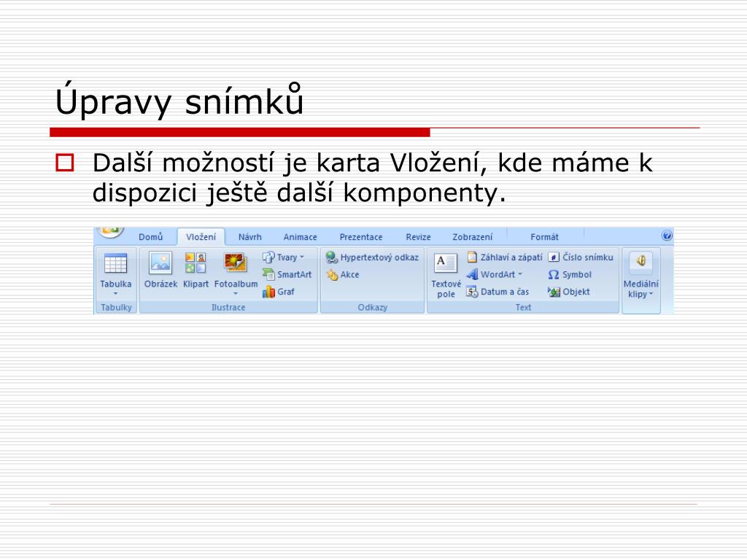
Task: Click the Text group label
Action: click(523, 307)
